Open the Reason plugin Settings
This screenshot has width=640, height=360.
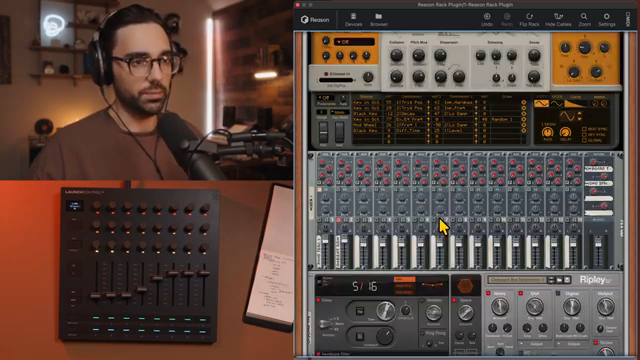coord(607,20)
